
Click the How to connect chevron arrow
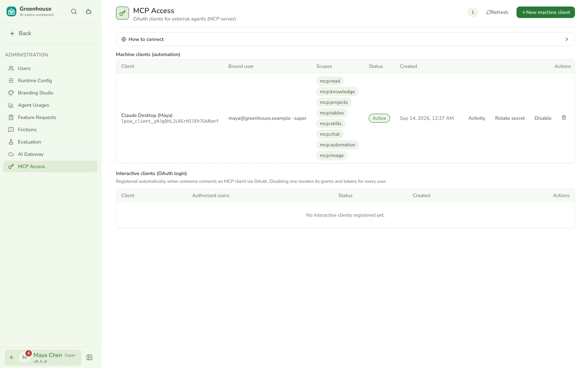567,39
